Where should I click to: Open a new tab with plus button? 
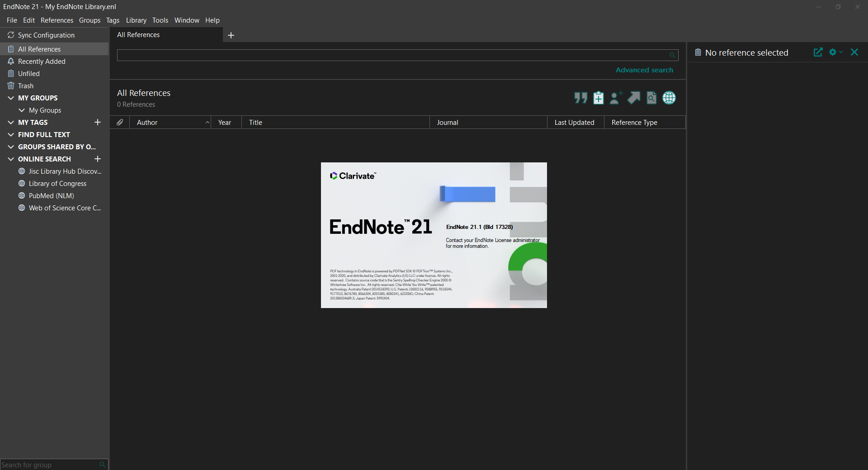(231, 35)
